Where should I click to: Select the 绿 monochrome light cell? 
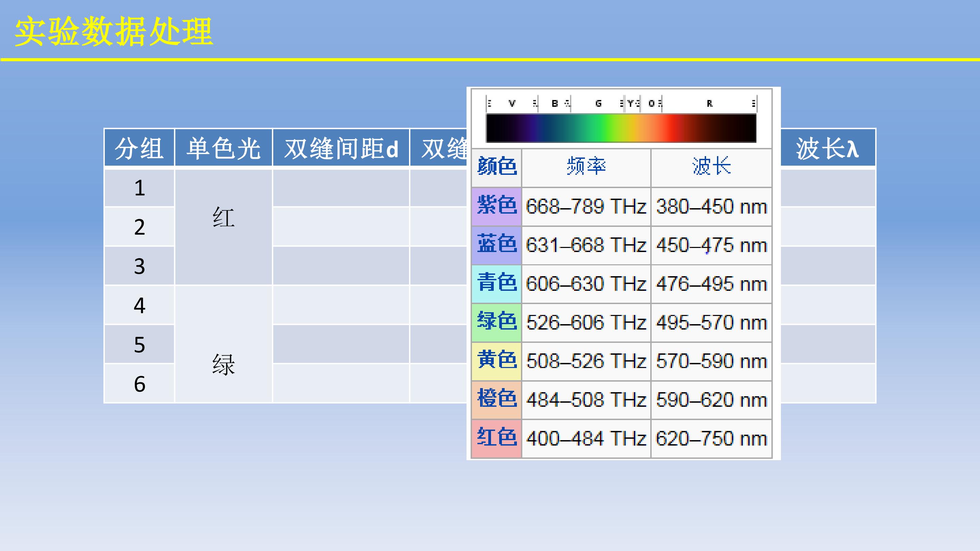(x=223, y=344)
